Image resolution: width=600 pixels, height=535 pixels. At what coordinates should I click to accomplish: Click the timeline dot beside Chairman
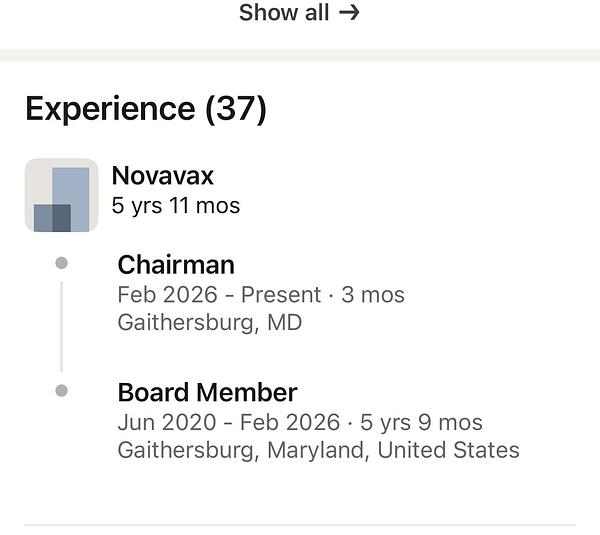point(62,263)
